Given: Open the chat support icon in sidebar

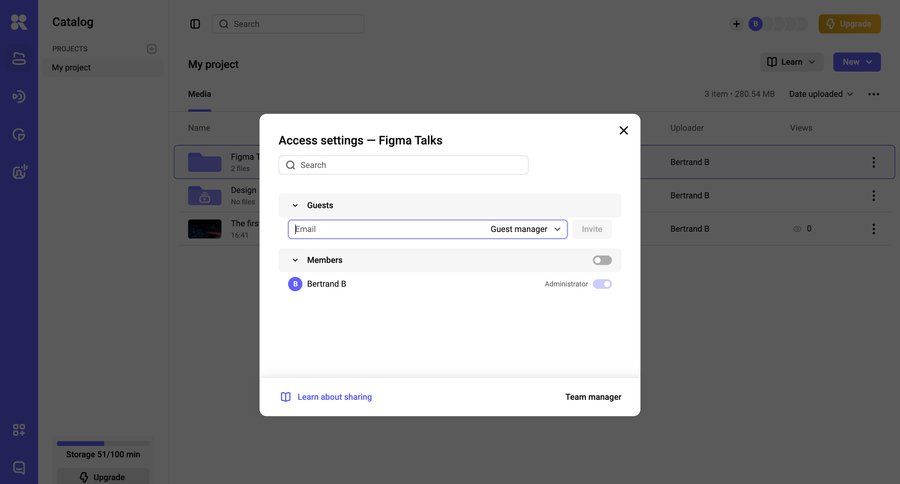Looking at the screenshot, I should click(19, 467).
